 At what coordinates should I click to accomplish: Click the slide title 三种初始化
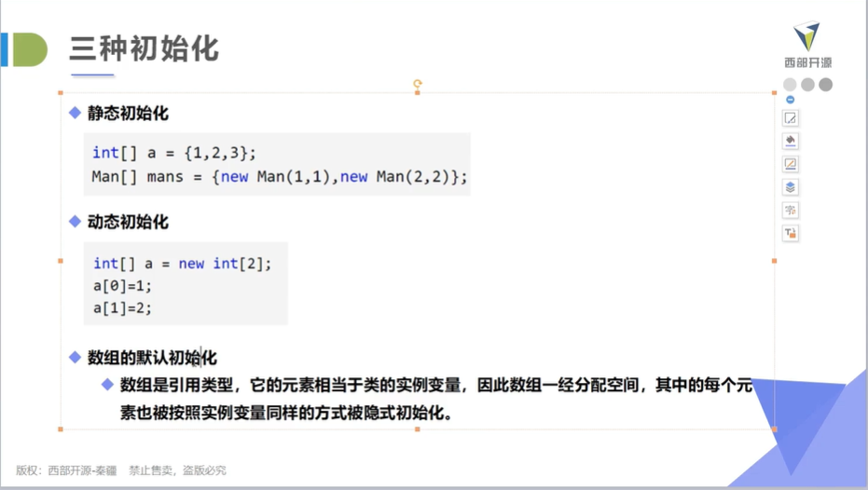pyautogui.click(x=144, y=48)
